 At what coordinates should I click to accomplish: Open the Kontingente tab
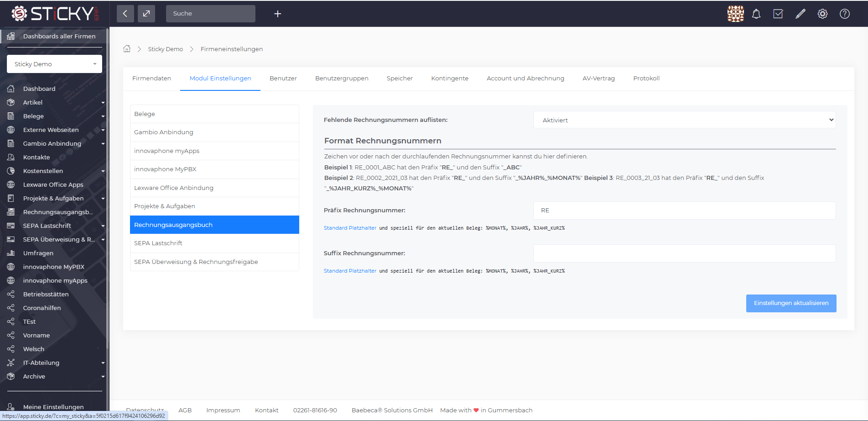[450, 78]
